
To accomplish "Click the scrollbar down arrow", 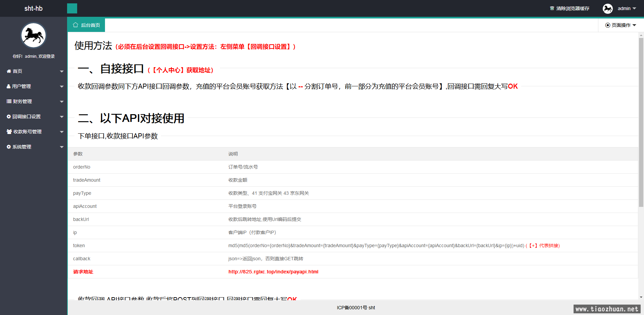I will pyautogui.click(x=641, y=297).
